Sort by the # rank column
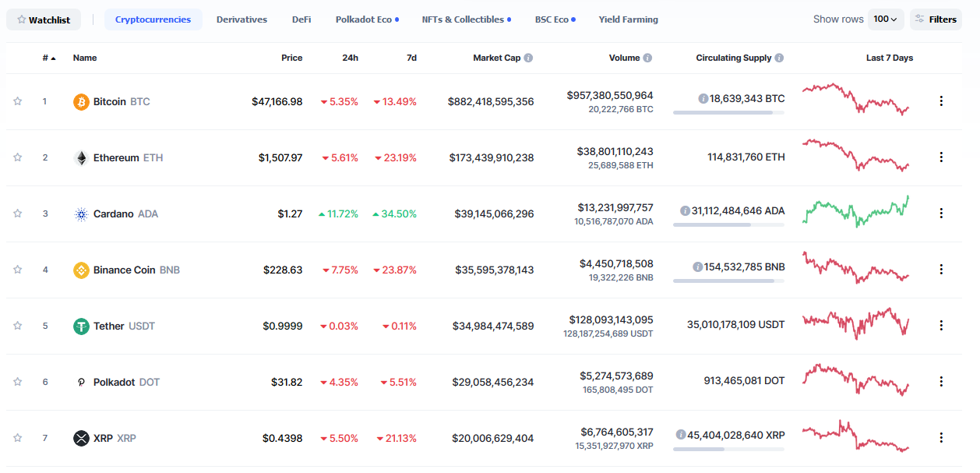The image size is (980, 473). click(x=49, y=58)
